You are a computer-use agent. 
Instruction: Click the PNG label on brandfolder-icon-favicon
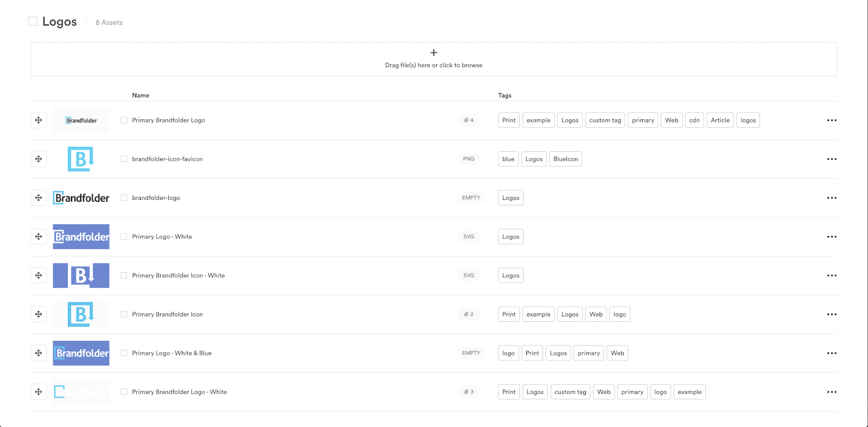click(x=469, y=159)
